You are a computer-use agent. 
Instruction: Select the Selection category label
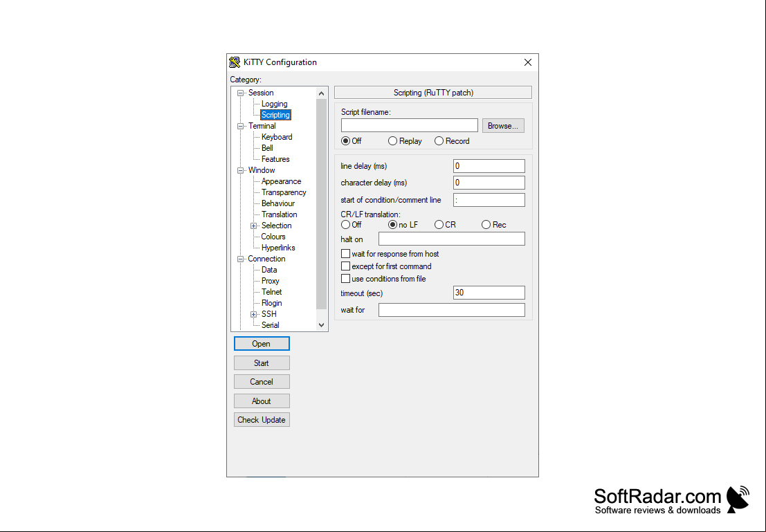pyautogui.click(x=277, y=226)
